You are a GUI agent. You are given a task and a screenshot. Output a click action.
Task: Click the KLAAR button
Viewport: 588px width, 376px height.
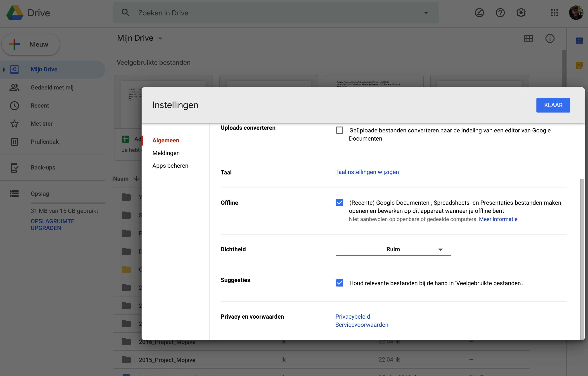click(x=553, y=105)
